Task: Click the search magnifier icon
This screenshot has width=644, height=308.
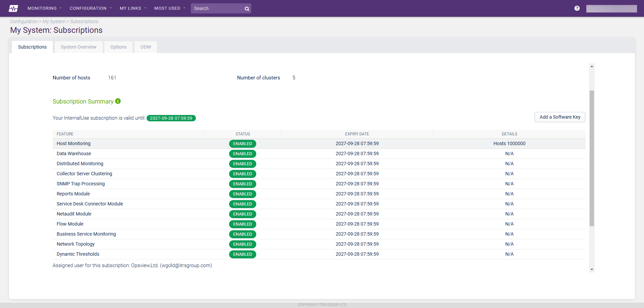Action: (x=247, y=9)
